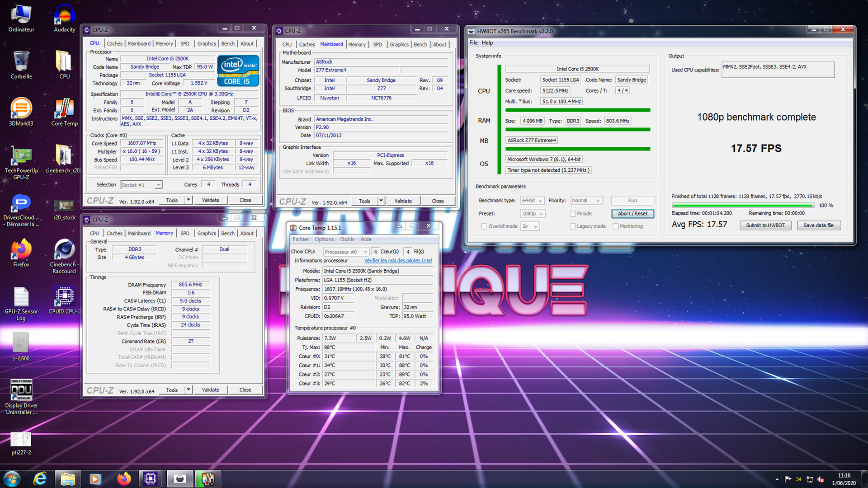
Task: Open Priority Normal dropdown
Action: point(586,201)
